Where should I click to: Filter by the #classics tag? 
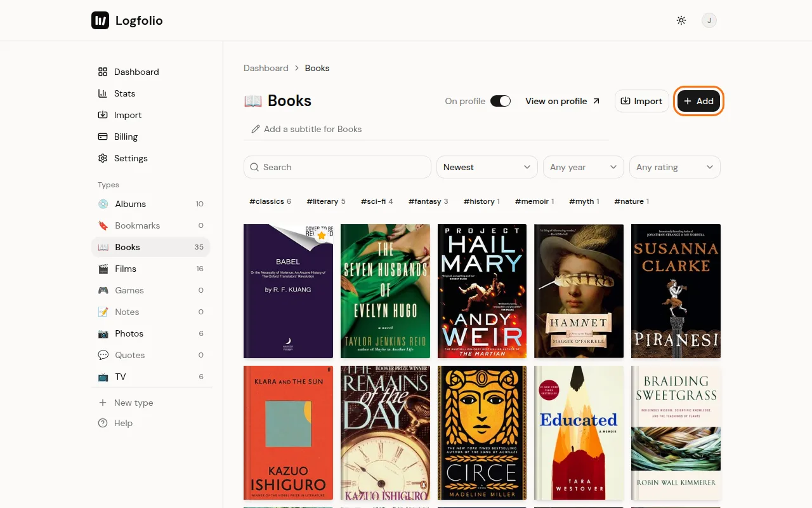(x=270, y=201)
